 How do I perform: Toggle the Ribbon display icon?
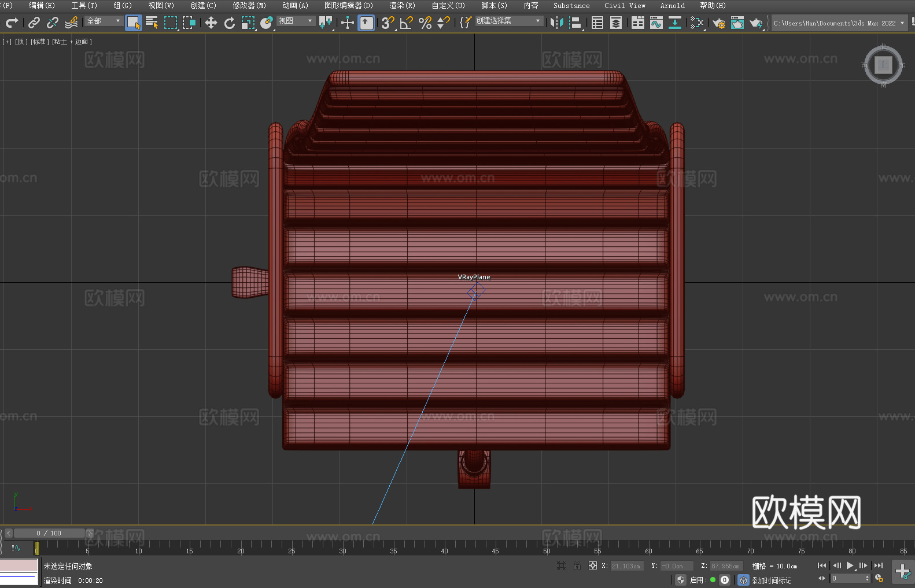(x=638, y=23)
